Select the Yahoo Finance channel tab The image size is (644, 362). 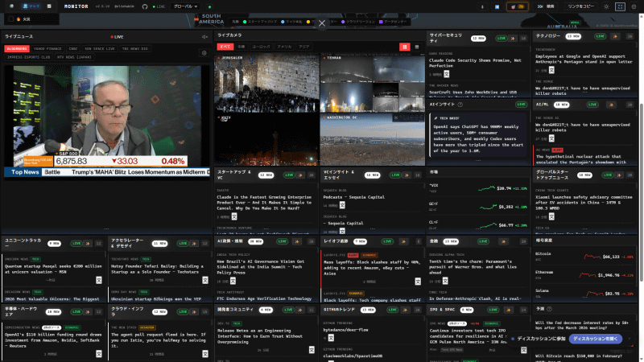47,48
